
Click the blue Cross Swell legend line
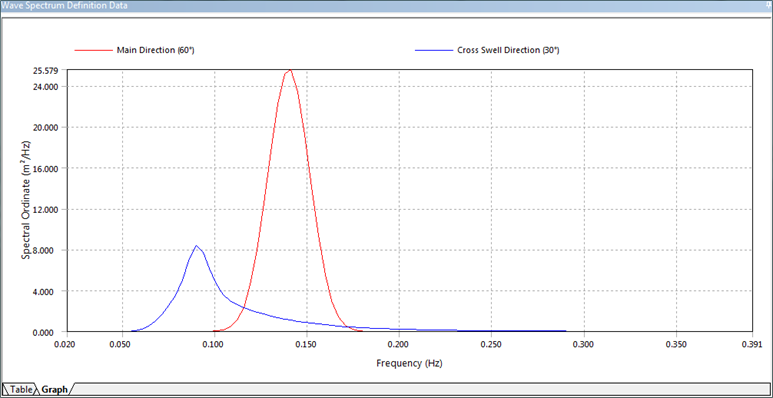point(434,50)
